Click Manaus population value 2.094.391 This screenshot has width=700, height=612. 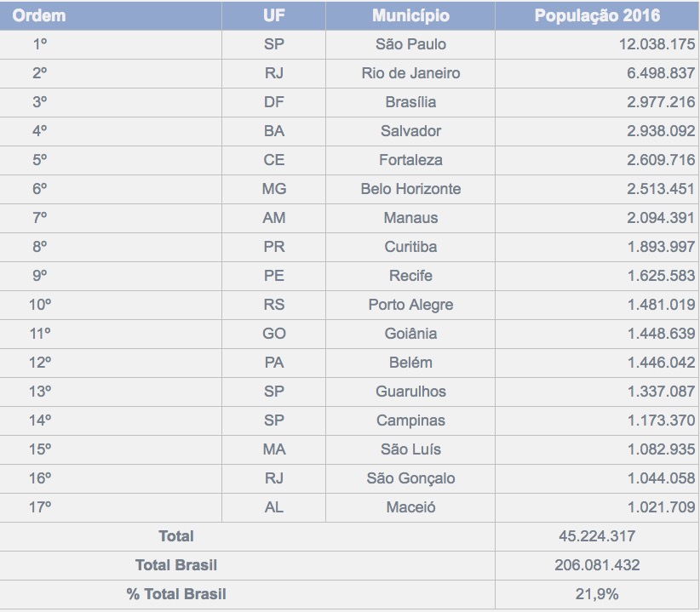(661, 218)
